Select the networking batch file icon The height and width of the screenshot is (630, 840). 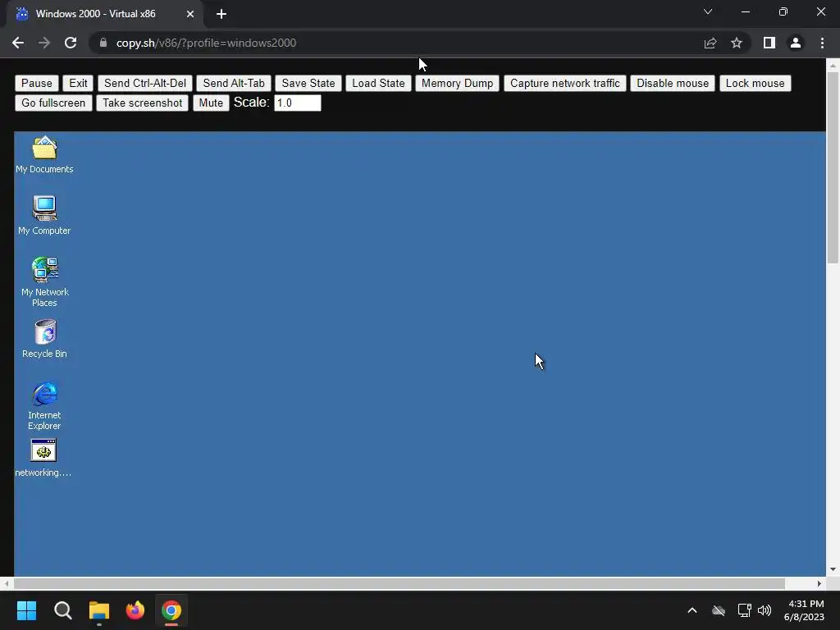point(43,458)
